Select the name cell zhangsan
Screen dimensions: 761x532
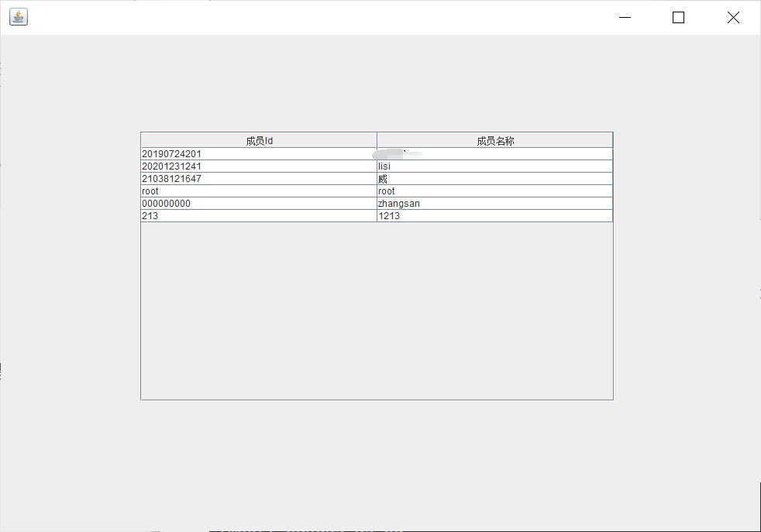coord(495,204)
